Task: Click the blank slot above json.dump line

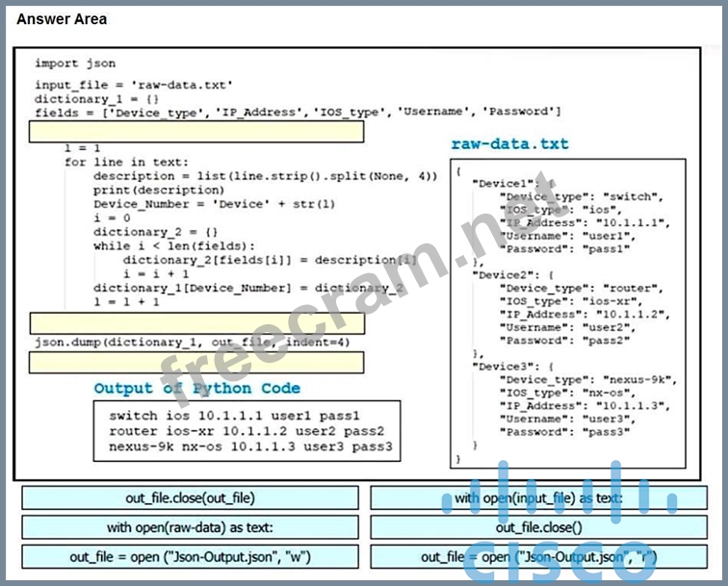Action: click(196, 323)
